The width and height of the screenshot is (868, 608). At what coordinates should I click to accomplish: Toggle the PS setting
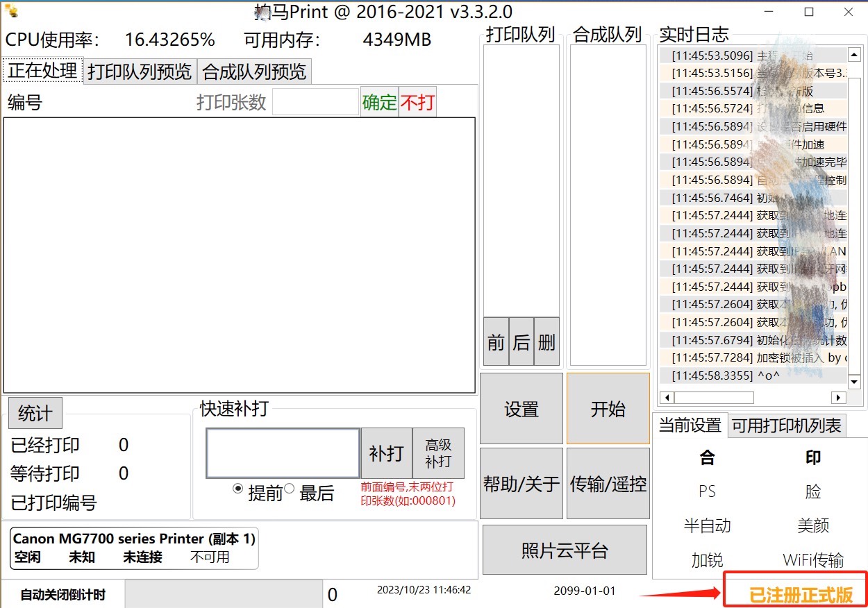(707, 491)
